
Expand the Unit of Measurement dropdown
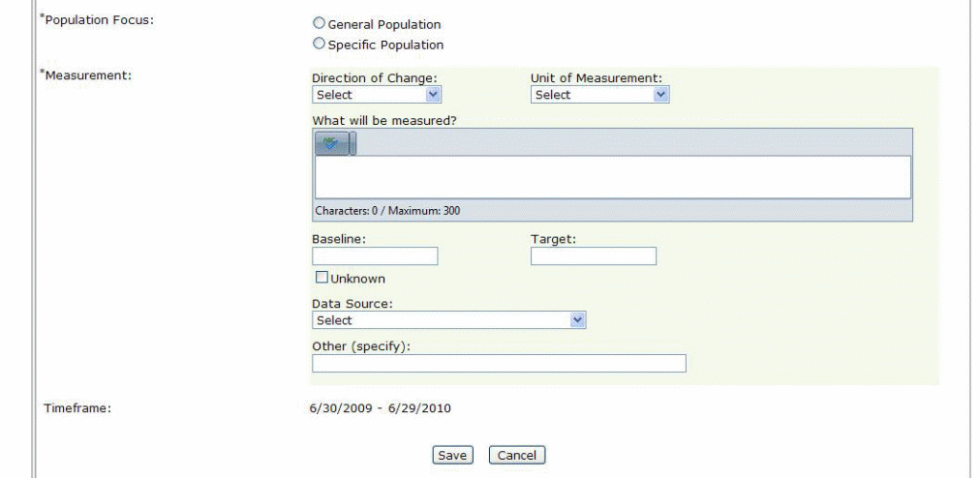pos(600,95)
